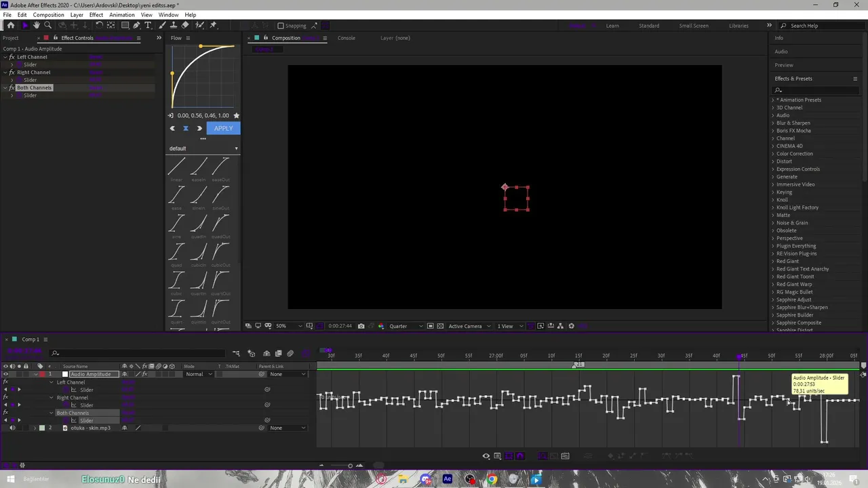
Task: Select the Rectangle shape tool
Action: click(125, 25)
